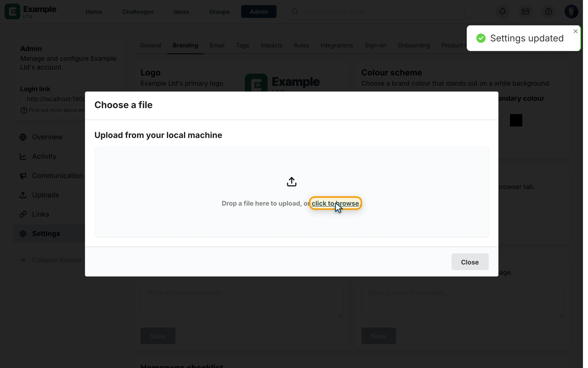Click the Links chain icon
This screenshot has width=588, height=368.
23,214
